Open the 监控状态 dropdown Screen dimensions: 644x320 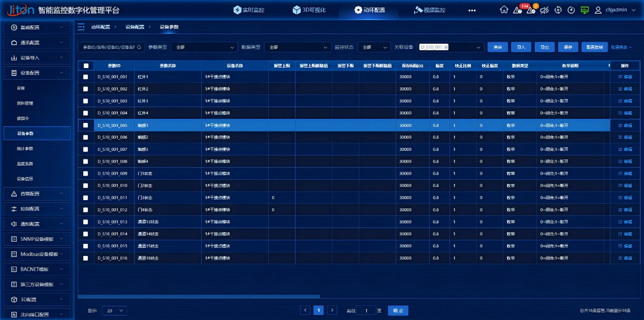(x=374, y=47)
